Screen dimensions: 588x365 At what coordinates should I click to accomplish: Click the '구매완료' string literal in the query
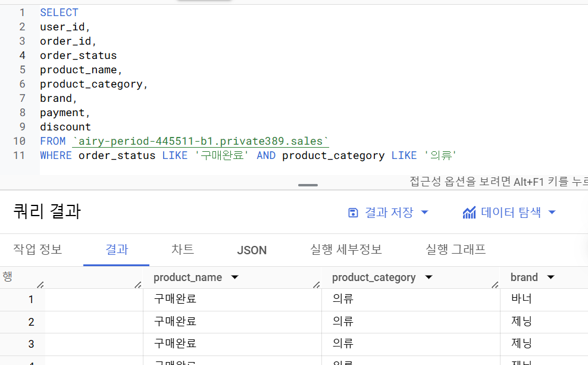(221, 155)
